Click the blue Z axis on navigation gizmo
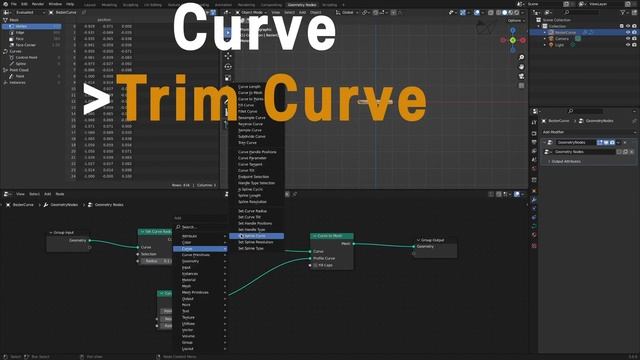 pyautogui.click(x=513, y=31)
